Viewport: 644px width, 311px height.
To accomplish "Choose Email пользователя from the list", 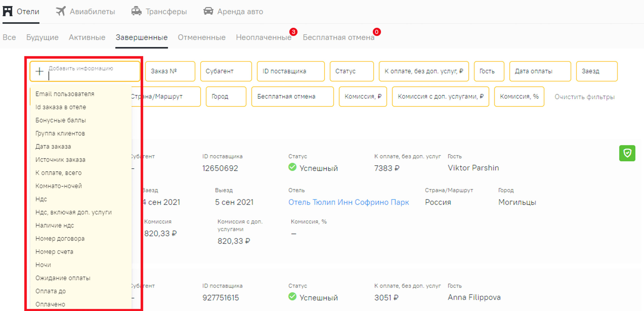I will click(65, 94).
